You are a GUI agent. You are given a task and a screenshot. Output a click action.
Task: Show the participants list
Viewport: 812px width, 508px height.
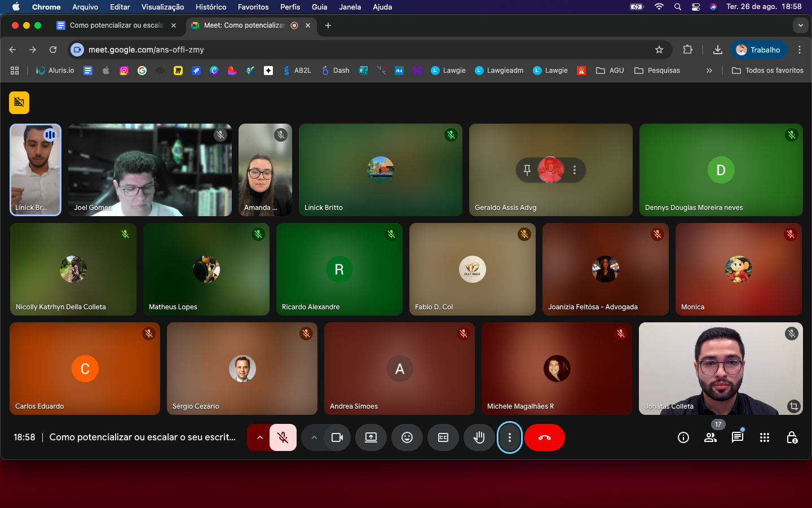[710, 437]
